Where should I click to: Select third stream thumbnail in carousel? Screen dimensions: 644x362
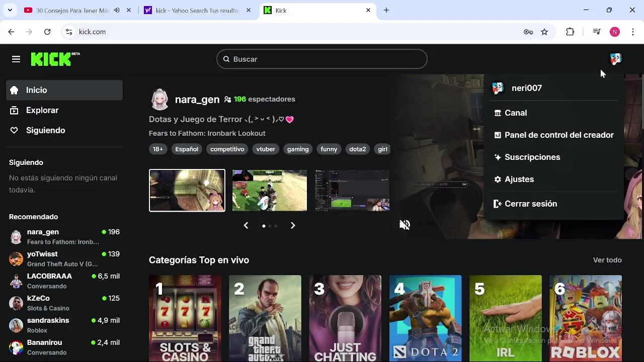click(352, 191)
